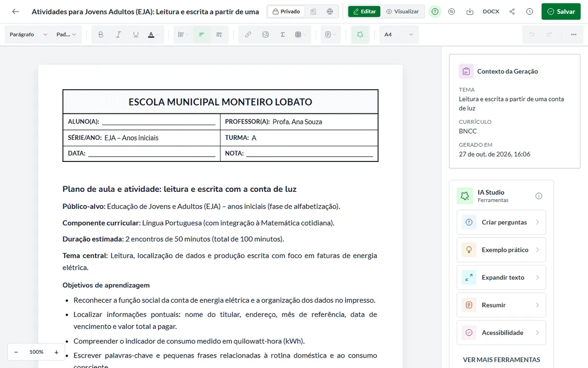Screen dimensions: 588x368
Task: Click the document title in the header
Action: 146,11
